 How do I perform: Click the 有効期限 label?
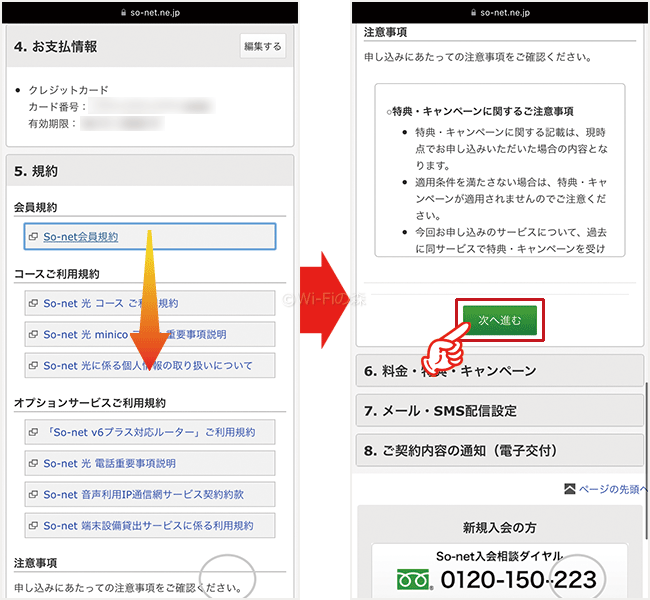coord(52,124)
